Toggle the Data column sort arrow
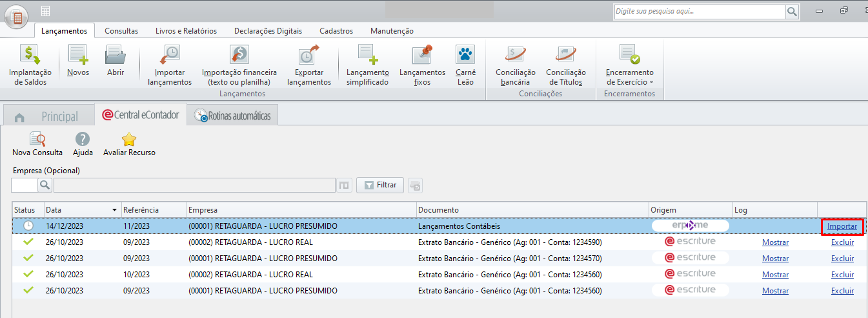 pos(115,210)
